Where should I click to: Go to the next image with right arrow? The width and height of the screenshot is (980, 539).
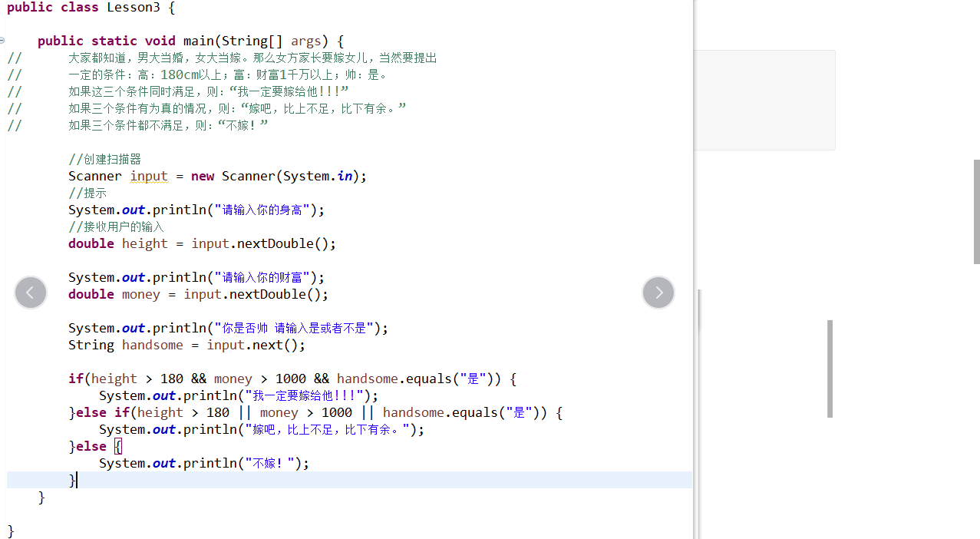point(658,293)
